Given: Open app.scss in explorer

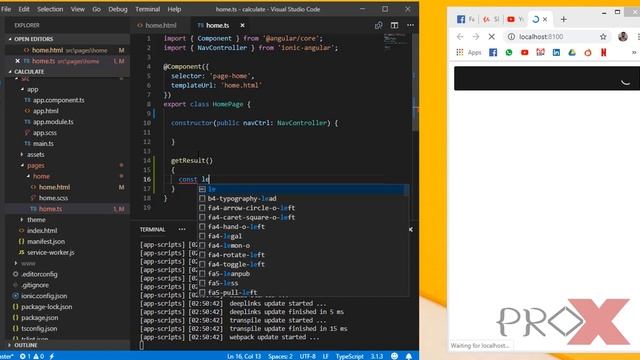Looking at the screenshot, I should (45, 133).
